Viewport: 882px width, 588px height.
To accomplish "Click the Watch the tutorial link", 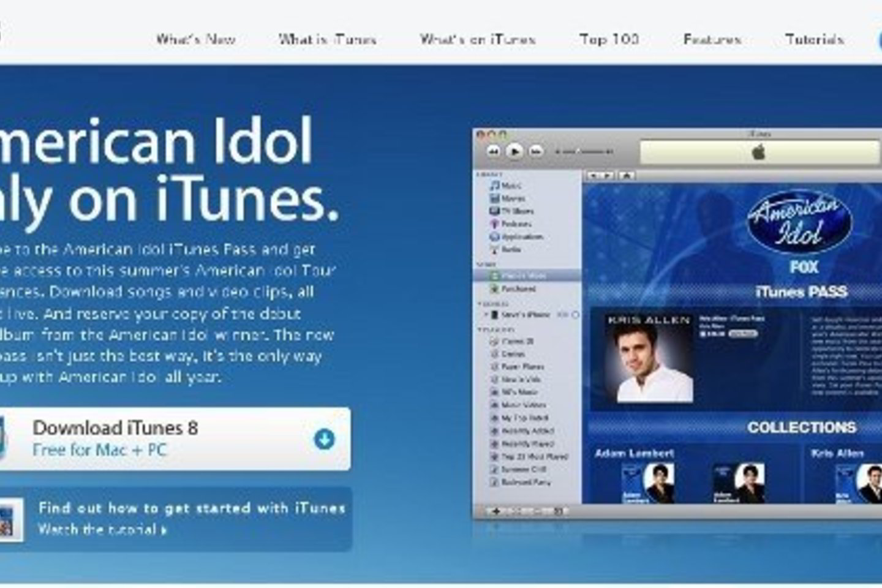I will point(102,529).
